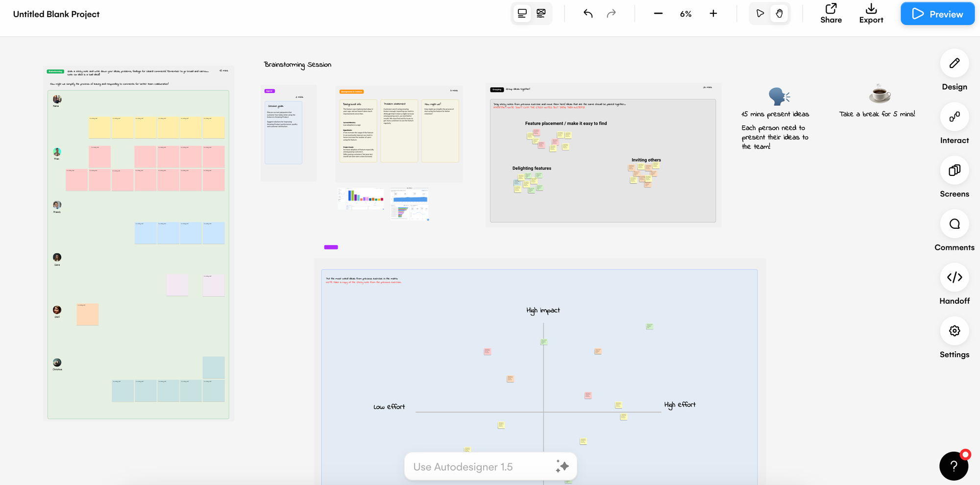980x485 pixels.
Task: Click the Export button
Action: (x=871, y=14)
